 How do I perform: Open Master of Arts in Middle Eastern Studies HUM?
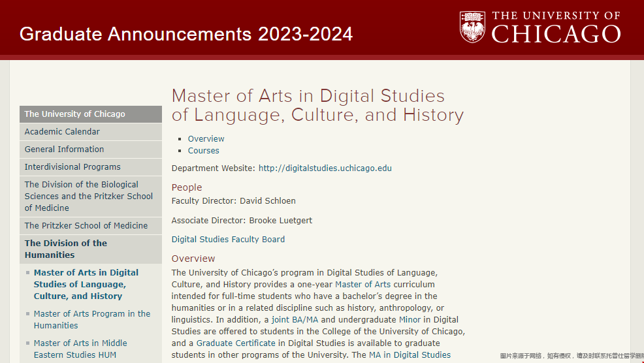[x=80, y=349]
